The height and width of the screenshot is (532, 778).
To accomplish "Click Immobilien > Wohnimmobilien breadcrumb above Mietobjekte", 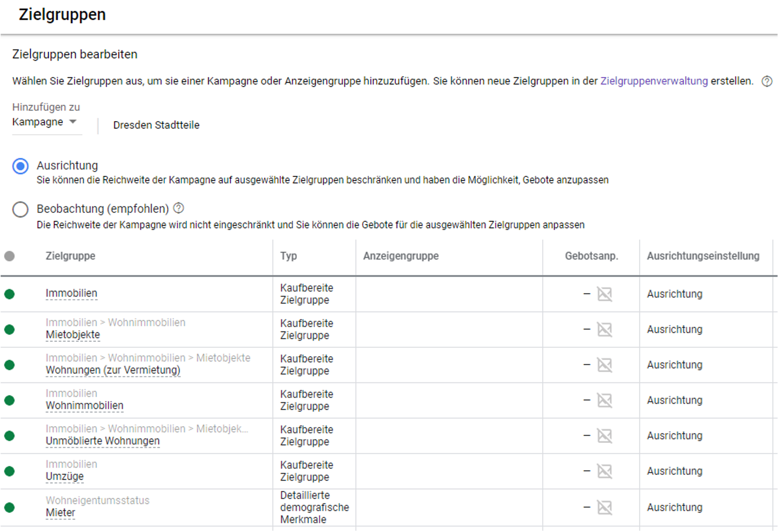I will 116,323.
